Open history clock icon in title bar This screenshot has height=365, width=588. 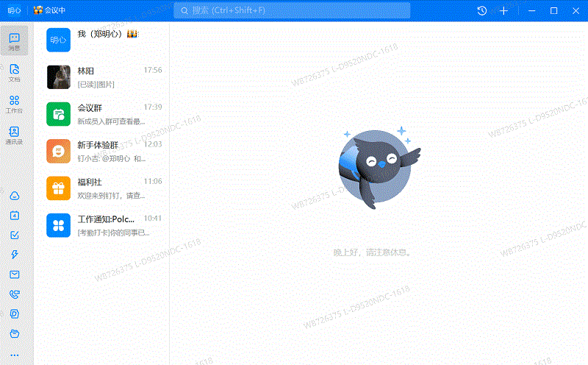point(482,11)
